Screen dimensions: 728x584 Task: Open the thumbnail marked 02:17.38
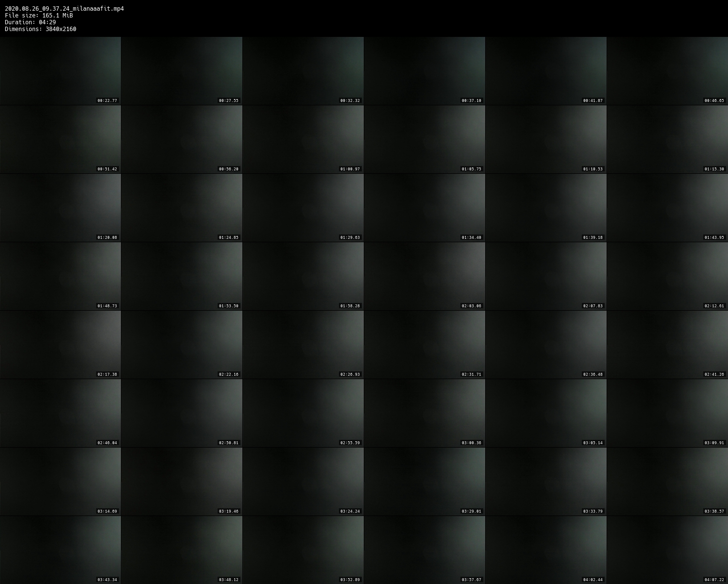[x=60, y=345]
